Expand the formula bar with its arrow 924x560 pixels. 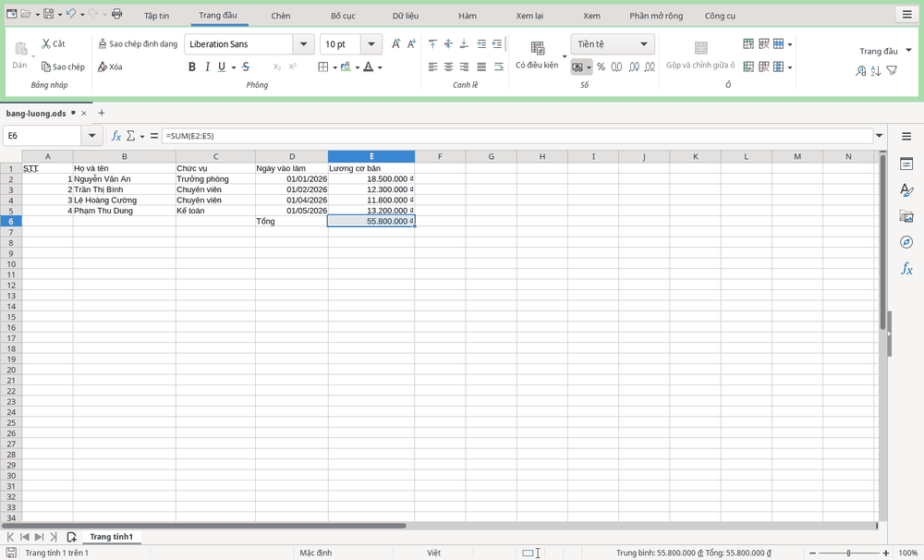(880, 136)
